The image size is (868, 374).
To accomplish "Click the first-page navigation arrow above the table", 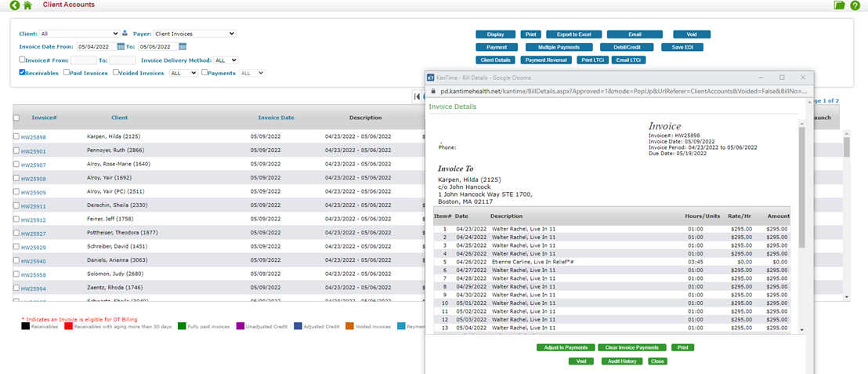I will point(417,96).
